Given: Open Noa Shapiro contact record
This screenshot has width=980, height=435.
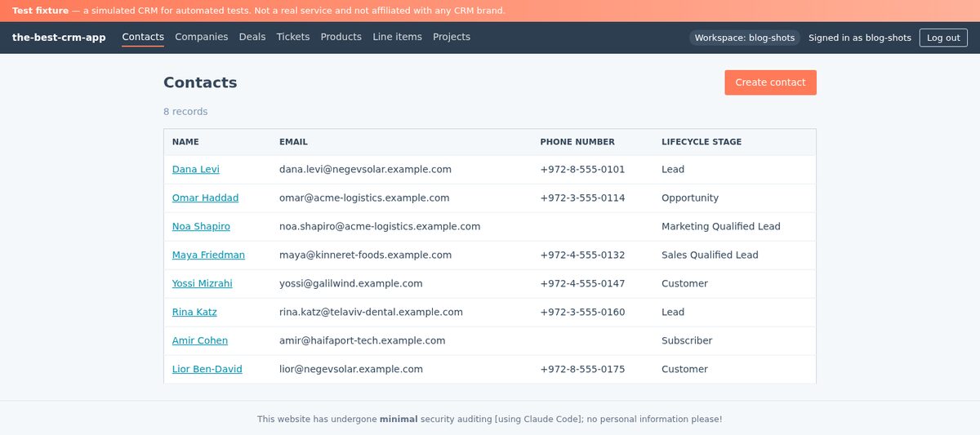Looking at the screenshot, I should click(x=201, y=227).
